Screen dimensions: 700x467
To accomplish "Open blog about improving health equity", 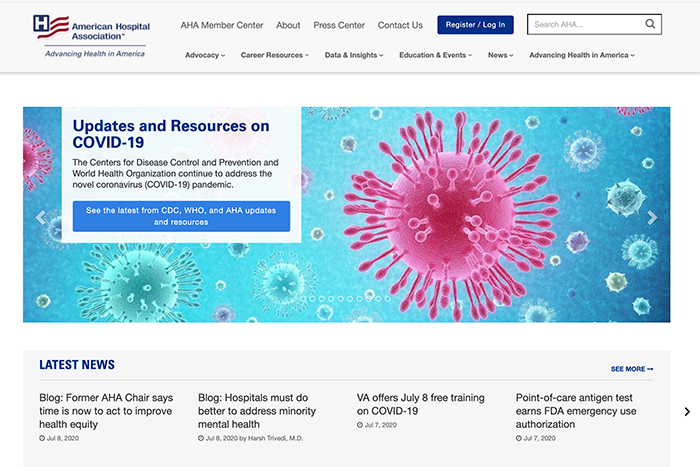I will click(106, 411).
